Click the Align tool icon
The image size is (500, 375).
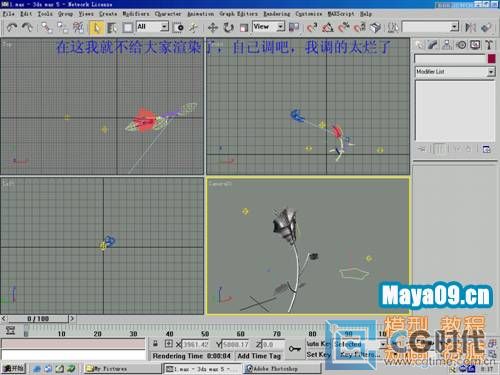pyautogui.click(x=486, y=27)
